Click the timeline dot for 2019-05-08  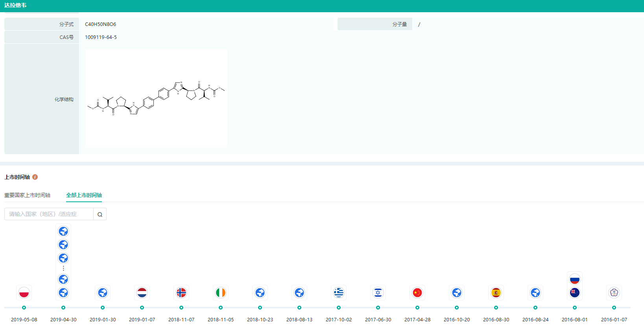coord(24,308)
